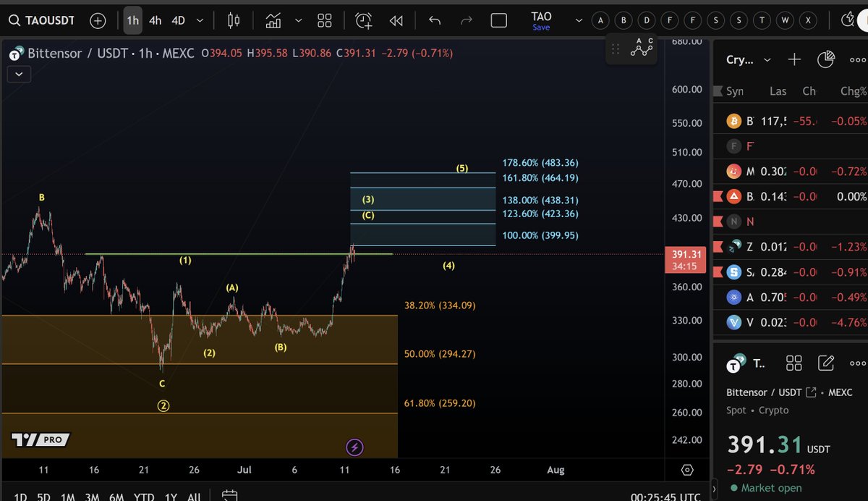The image size is (868, 501).
Task: Open the watchlist three-dot options menu
Action: 857,60
